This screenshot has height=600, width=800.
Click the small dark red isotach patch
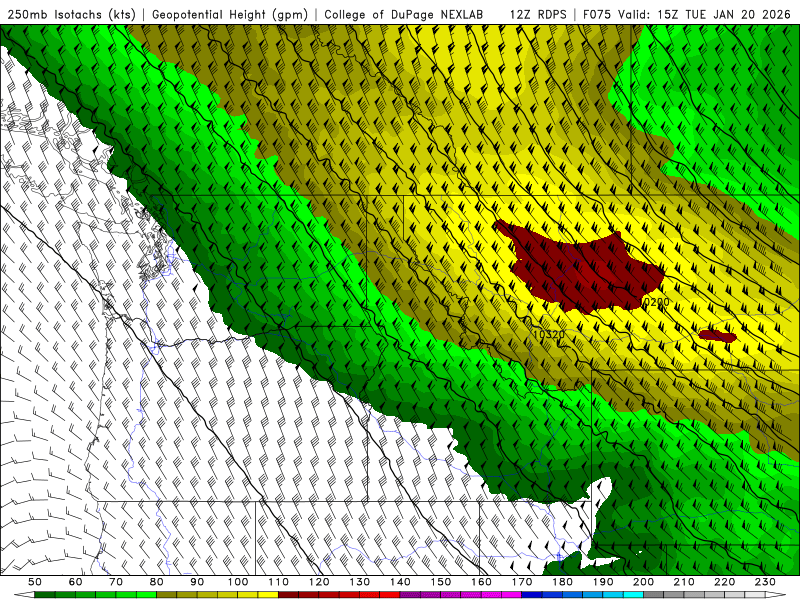pos(717,336)
